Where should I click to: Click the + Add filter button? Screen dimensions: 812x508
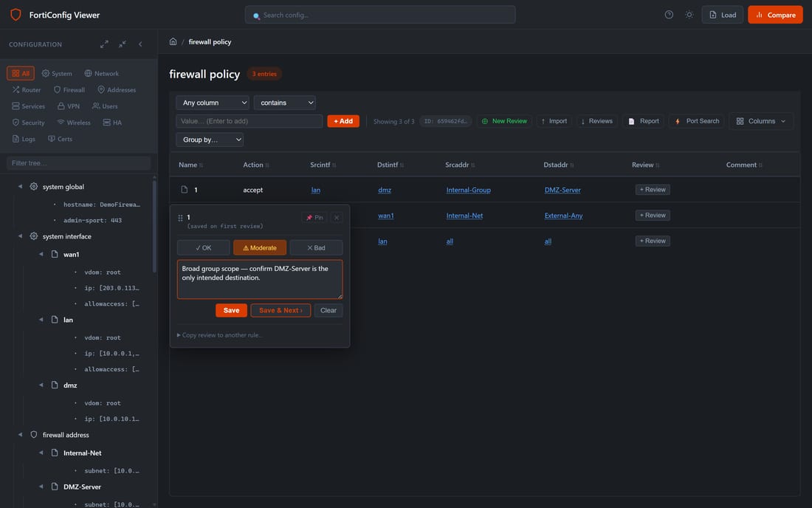(343, 121)
